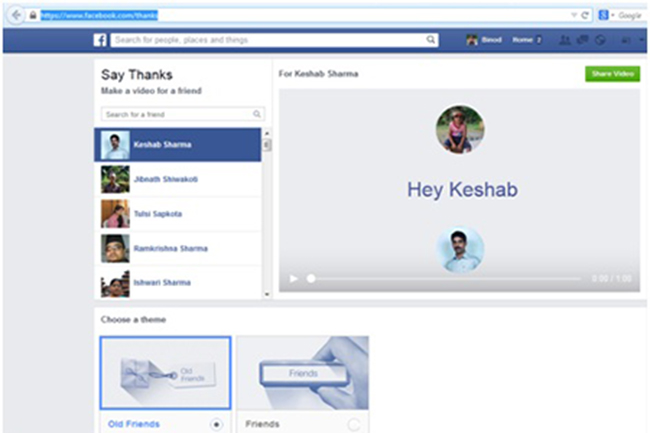Click the Search for a friend field
650x433 pixels.
point(183,114)
